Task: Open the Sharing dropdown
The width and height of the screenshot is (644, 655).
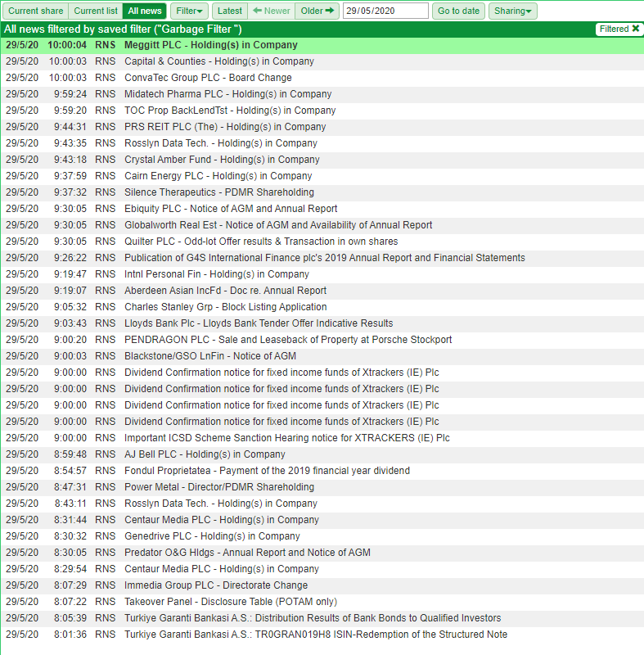Action: pos(512,11)
